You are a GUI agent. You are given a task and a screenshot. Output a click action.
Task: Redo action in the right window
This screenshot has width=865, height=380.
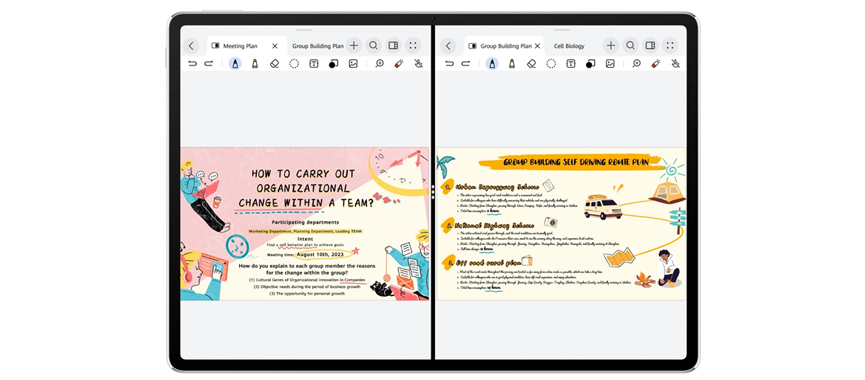(x=466, y=63)
